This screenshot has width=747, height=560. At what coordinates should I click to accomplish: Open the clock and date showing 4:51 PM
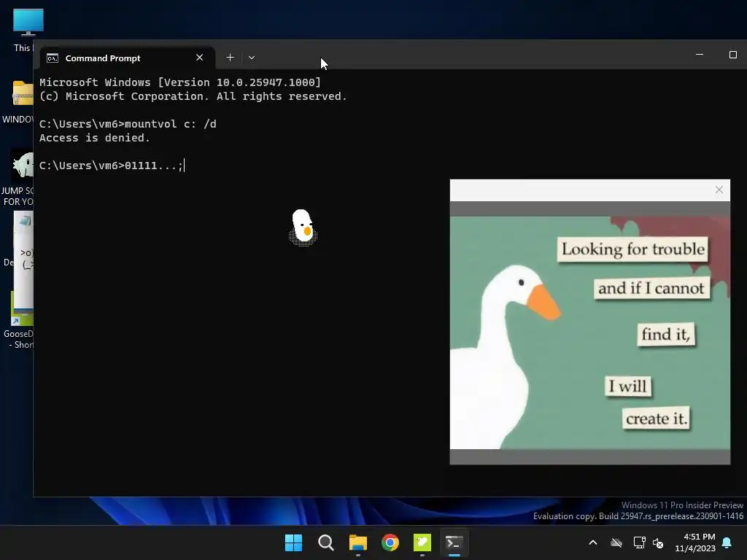coord(695,542)
